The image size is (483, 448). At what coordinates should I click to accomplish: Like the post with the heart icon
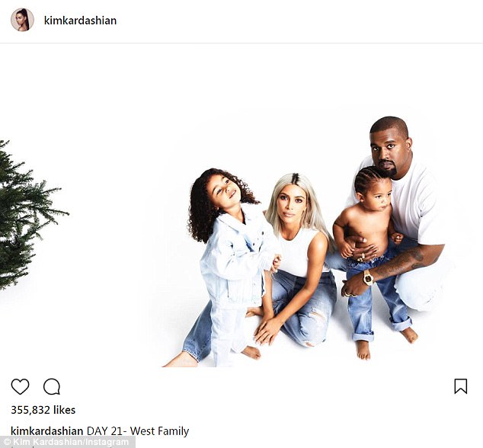click(21, 386)
